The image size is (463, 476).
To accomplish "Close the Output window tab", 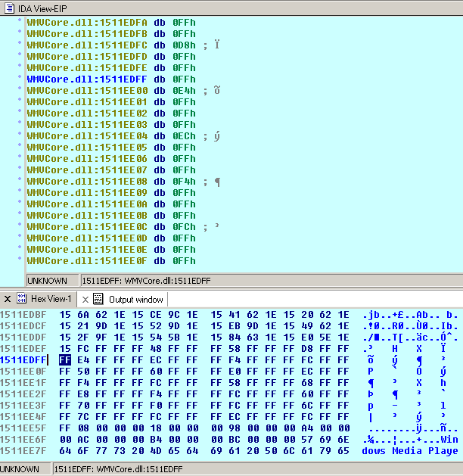I will (x=85, y=300).
